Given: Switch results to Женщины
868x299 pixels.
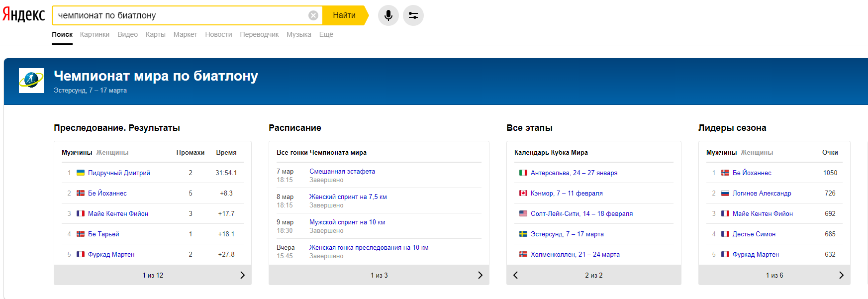Looking at the screenshot, I should (x=112, y=153).
